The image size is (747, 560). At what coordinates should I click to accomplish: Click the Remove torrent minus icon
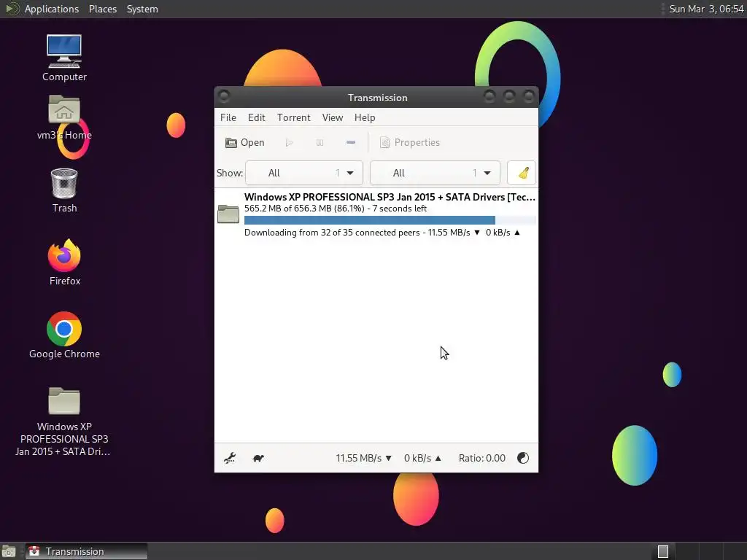click(x=351, y=142)
